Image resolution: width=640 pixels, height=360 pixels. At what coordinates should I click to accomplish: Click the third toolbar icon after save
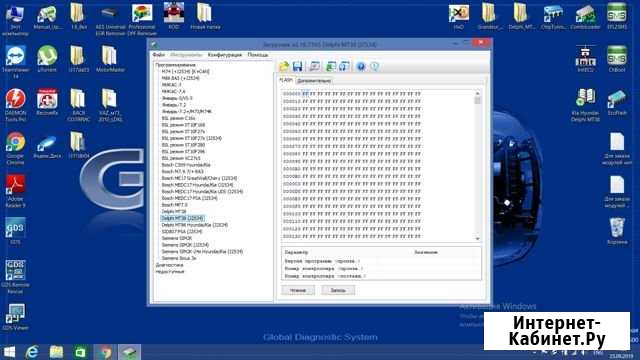344,66
